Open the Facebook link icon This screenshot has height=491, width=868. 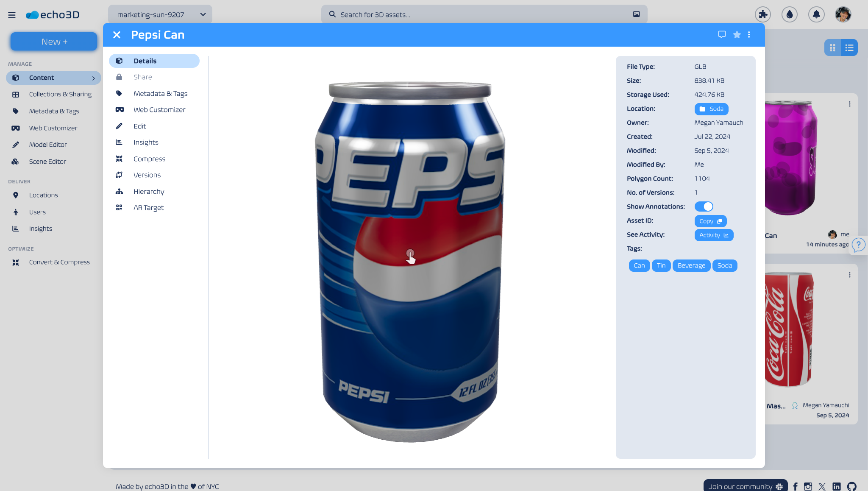796,486
